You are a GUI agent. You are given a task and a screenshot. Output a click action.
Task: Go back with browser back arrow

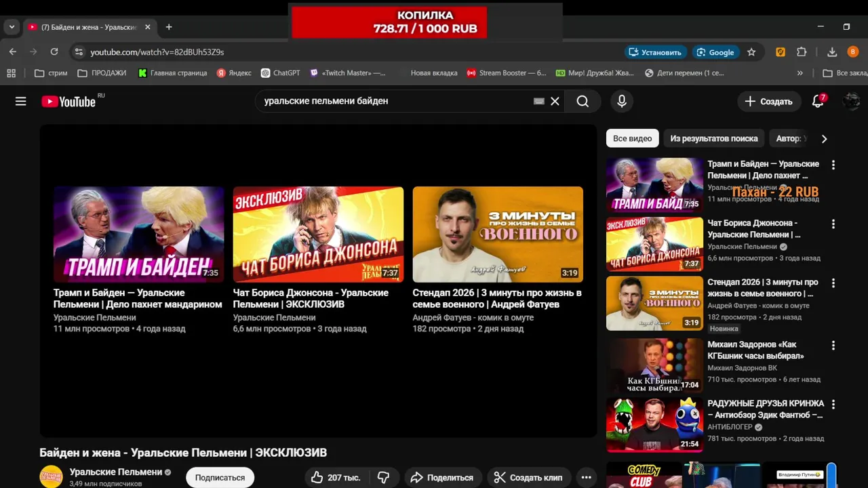[13, 52]
